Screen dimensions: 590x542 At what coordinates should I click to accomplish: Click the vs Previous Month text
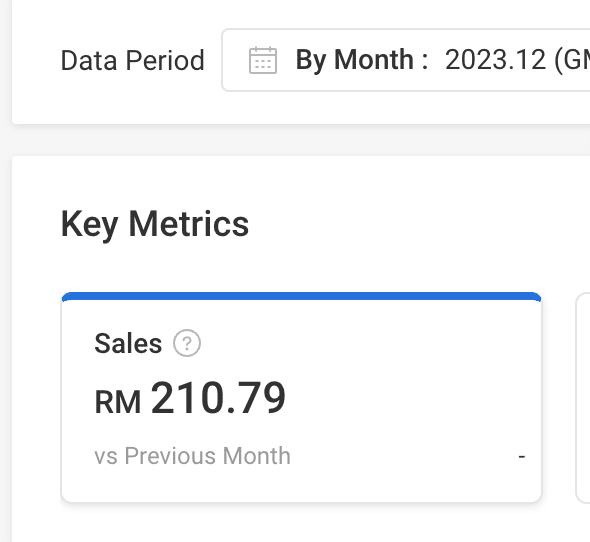[x=192, y=456]
